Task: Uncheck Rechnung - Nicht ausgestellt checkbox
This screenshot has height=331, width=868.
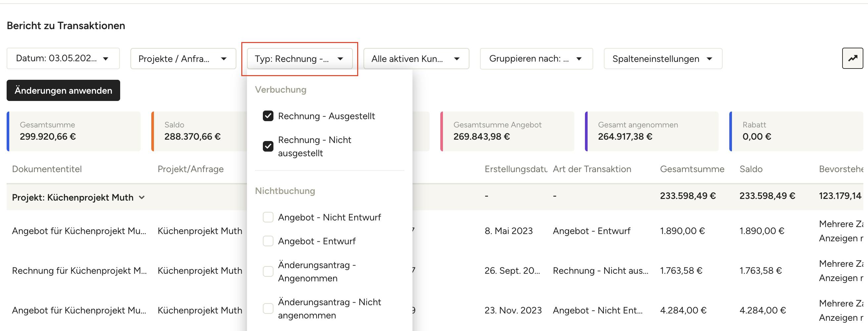Action: pos(268,146)
